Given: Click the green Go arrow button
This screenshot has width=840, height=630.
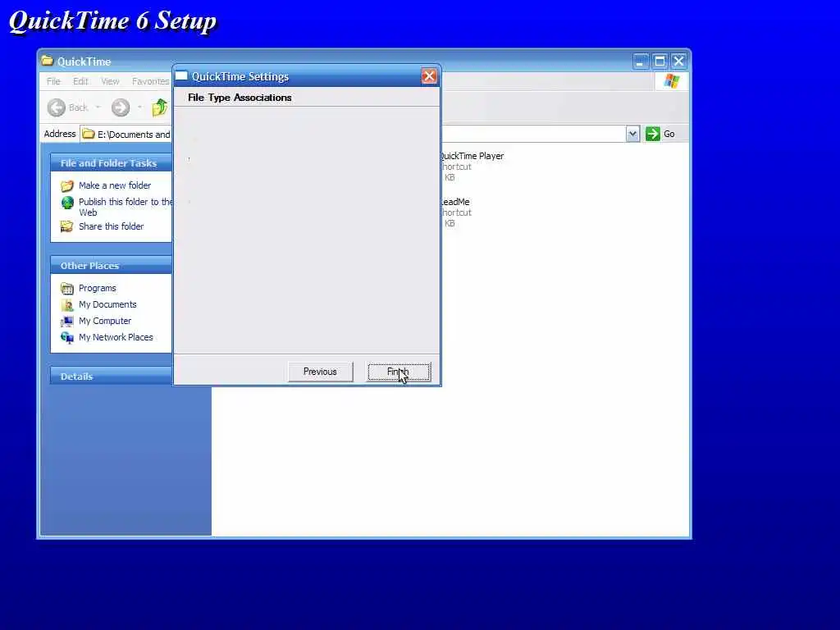Looking at the screenshot, I should (652, 134).
